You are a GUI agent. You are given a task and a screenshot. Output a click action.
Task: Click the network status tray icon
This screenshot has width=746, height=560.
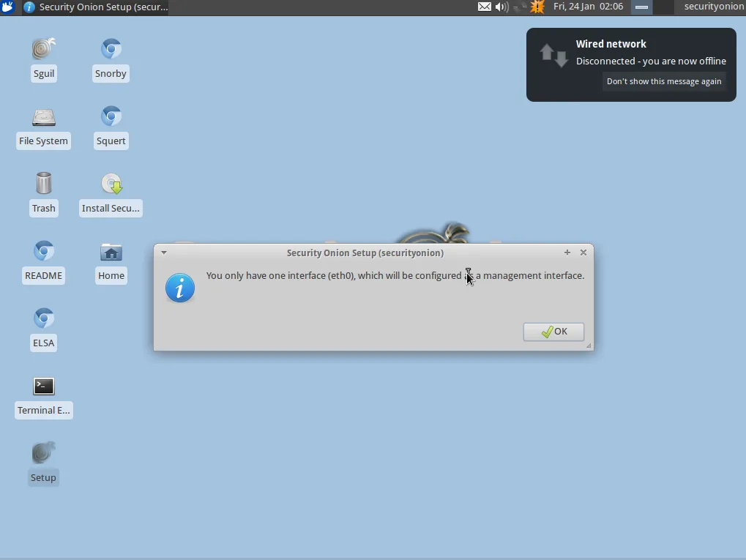[x=520, y=7]
